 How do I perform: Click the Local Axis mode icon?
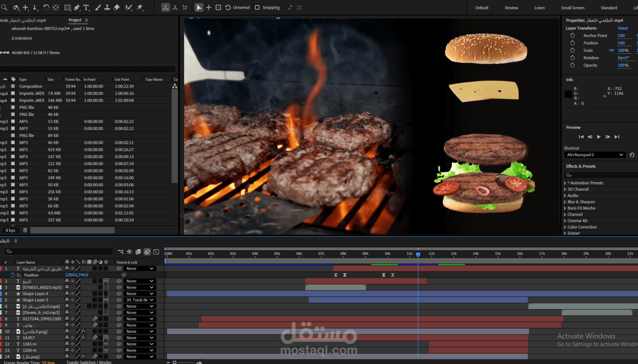coord(166,8)
